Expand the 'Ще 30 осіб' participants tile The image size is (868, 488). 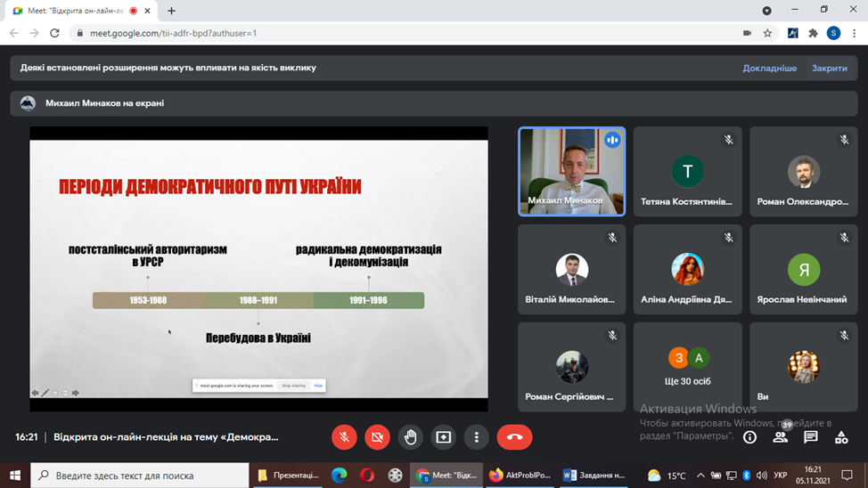(x=687, y=367)
